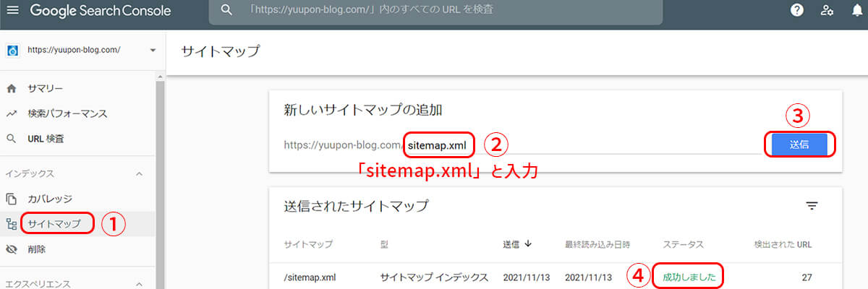Click the サイトマップ インデックス type cell

point(435,277)
